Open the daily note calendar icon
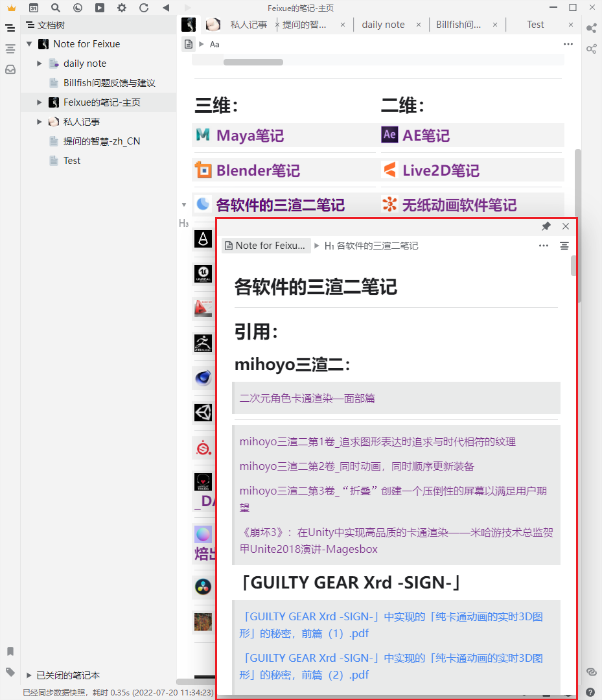The width and height of the screenshot is (602, 700). point(34,8)
